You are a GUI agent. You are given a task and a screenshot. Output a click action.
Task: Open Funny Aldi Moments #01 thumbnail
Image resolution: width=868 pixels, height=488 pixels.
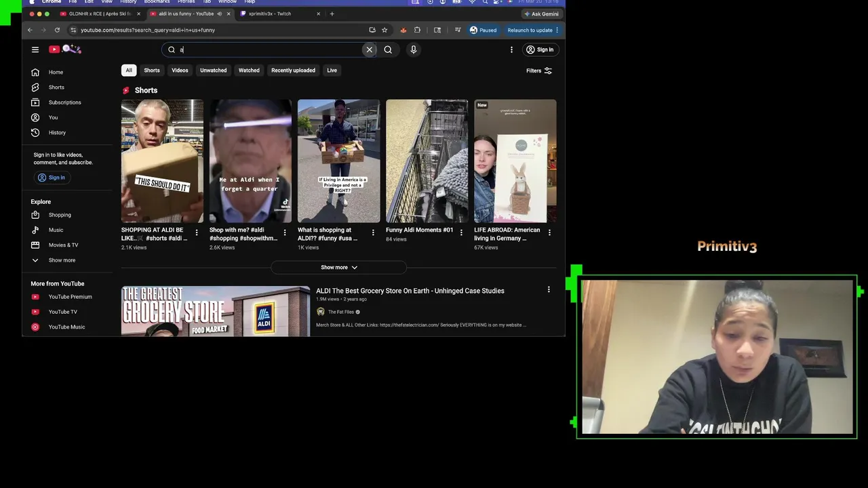427,161
